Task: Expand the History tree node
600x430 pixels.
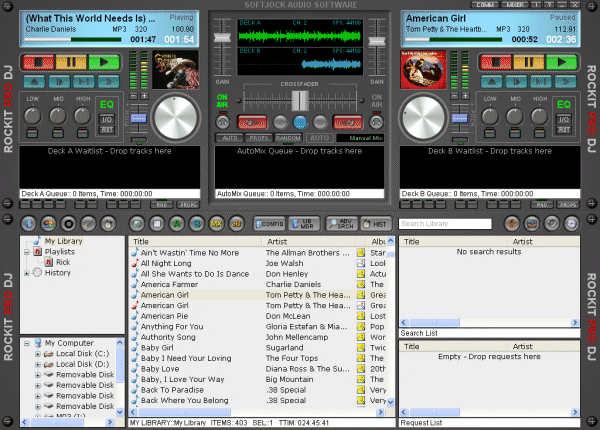Action: point(27,273)
